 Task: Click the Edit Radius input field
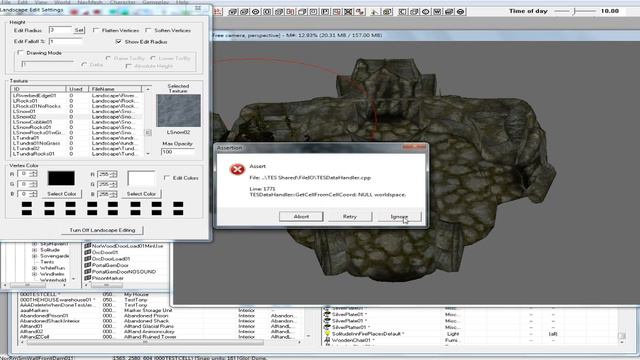(x=60, y=30)
